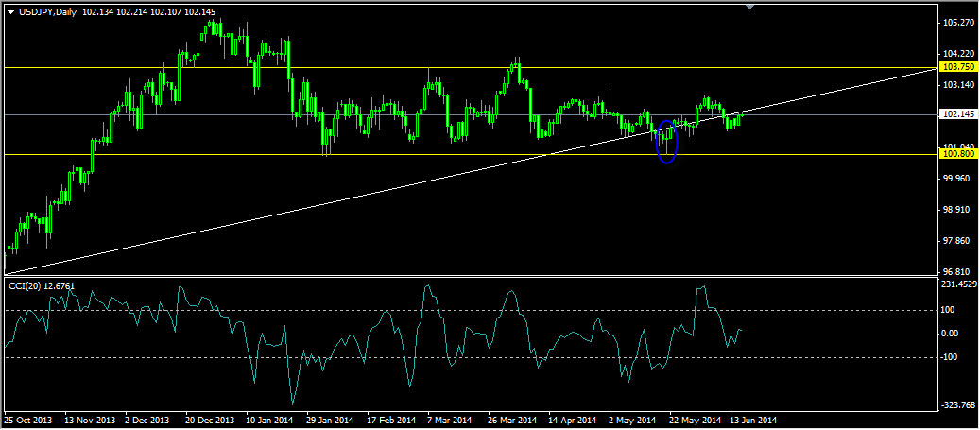Click the 102.145 current price tag on axis
The height and width of the screenshot is (430, 980).
[x=959, y=115]
